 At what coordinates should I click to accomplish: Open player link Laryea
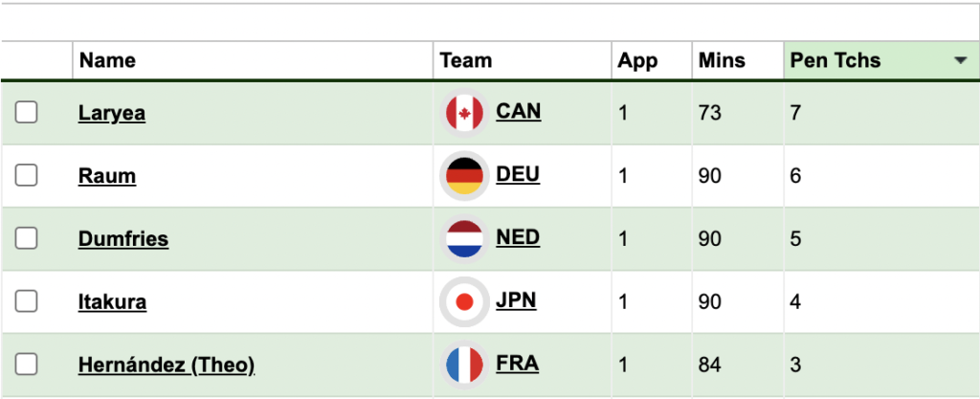(x=111, y=114)
